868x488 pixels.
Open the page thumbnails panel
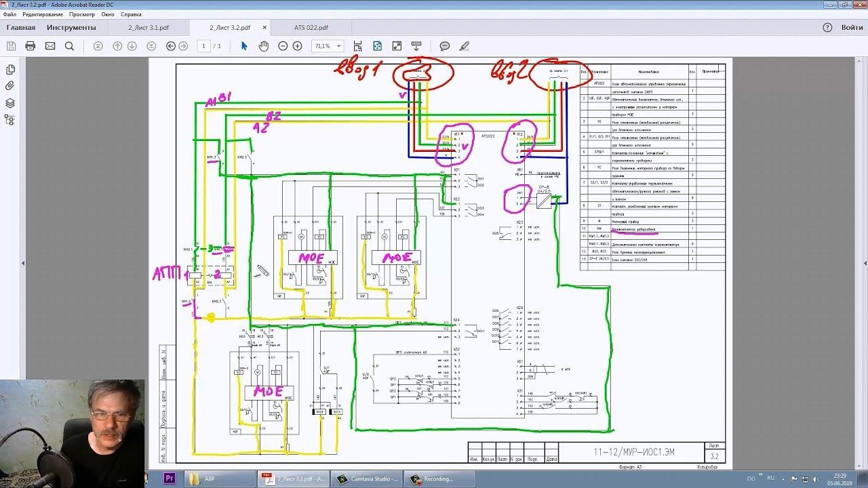point(10,70)
